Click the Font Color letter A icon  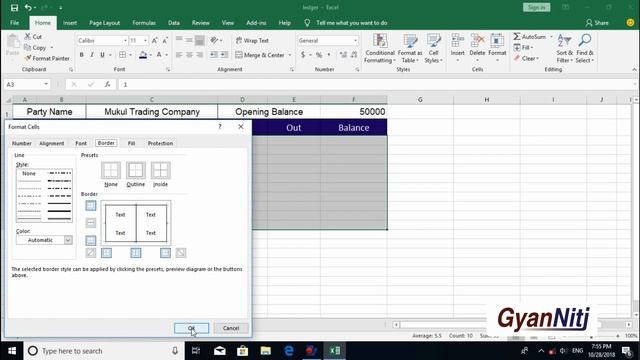[x=159, y=55]
